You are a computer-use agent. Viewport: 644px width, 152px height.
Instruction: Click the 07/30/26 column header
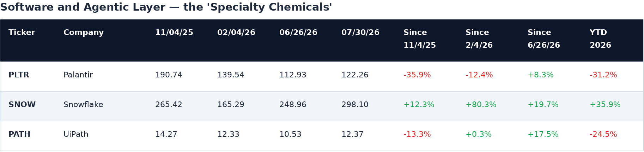[x=360, y=33]
